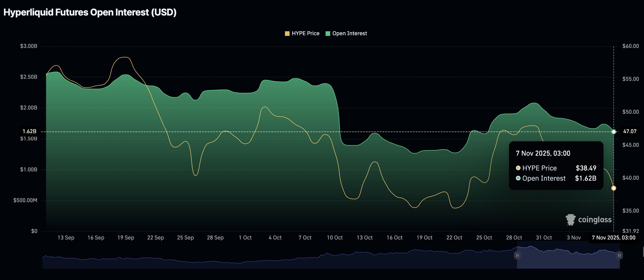Select the yellow HYPE Price legend swatch
Screen dimensions: 644x280
pyautogui.click(x=287, y=33)
